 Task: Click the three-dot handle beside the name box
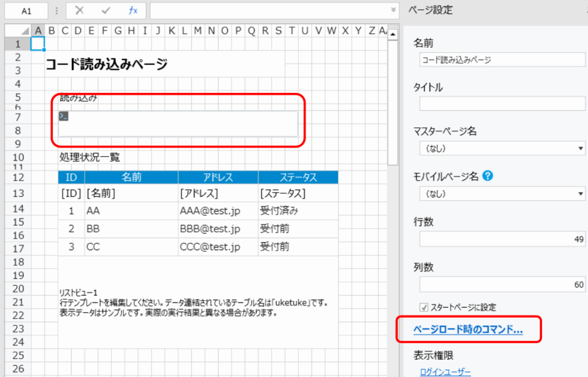coord(56,11)
